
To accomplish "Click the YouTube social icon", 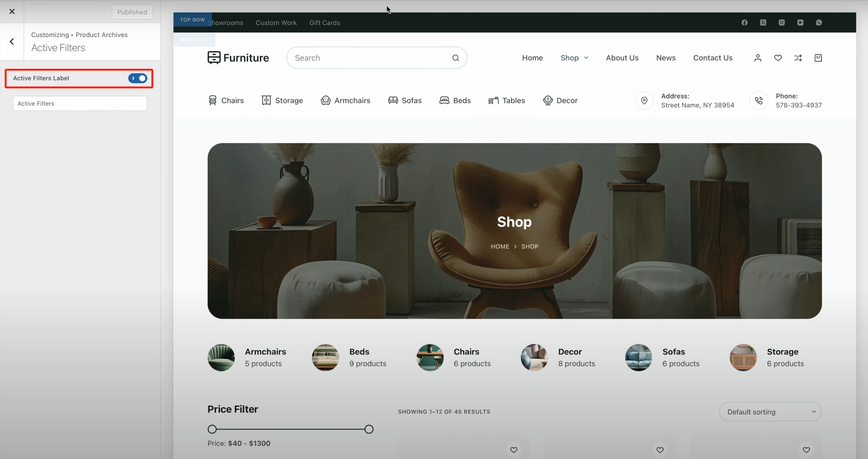I will [800, 23].
